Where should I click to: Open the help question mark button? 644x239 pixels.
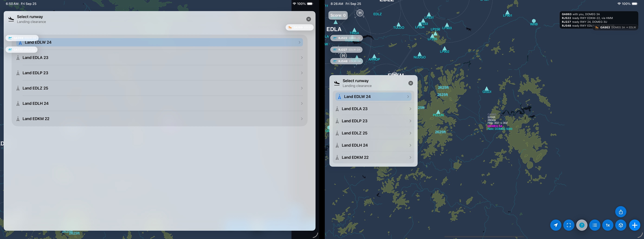[582, 225]
